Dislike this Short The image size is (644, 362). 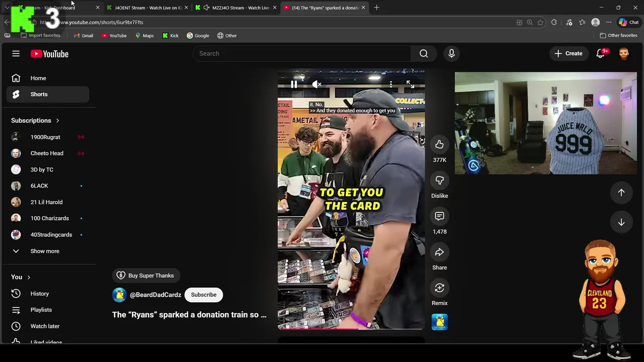pos(439,180)
